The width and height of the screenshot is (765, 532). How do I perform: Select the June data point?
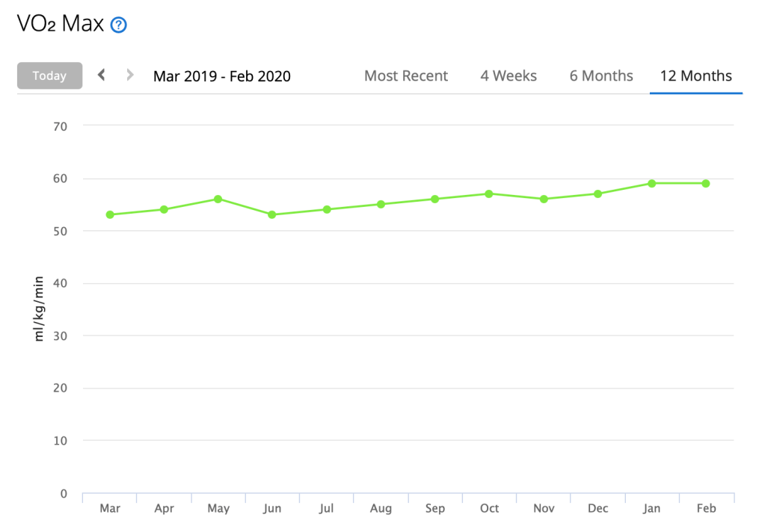click(x=272, y=214)
